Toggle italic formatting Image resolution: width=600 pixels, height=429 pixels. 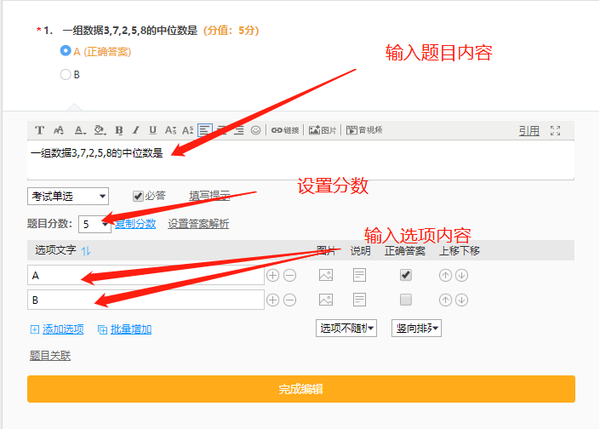click(x=136, y=130)
